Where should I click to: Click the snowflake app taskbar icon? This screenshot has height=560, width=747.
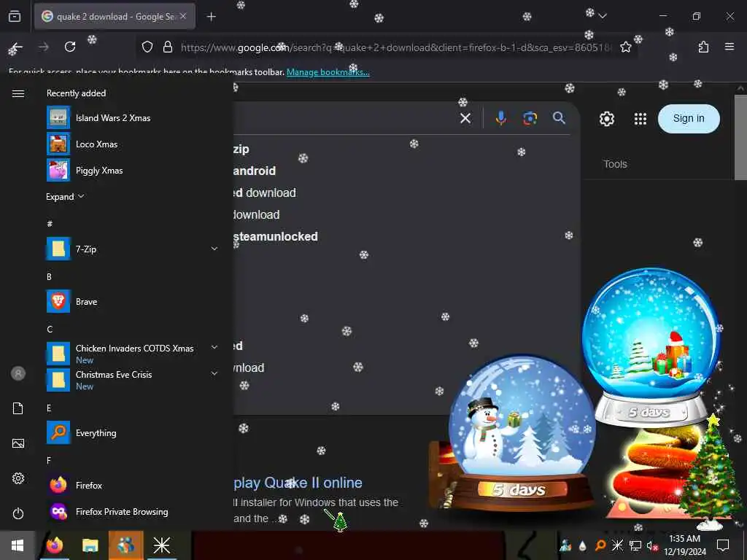tap(161, 545)
